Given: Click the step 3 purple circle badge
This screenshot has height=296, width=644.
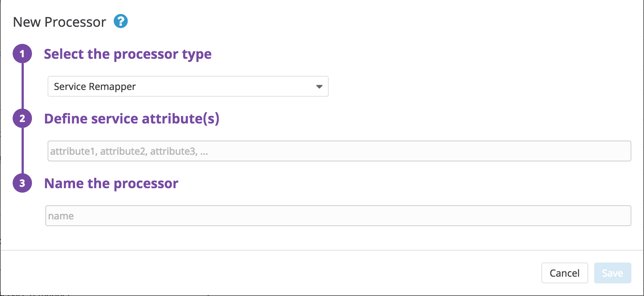Looking at the screenshot, I should 22,183.
